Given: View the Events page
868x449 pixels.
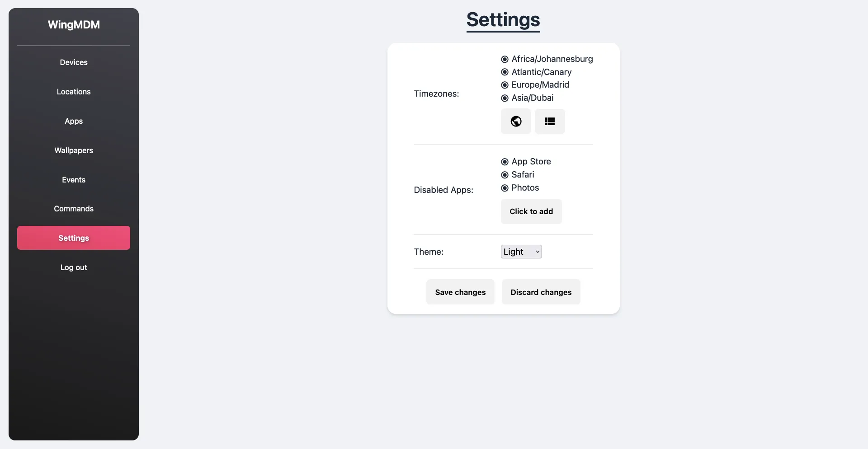Looking at the screenshot, I should click(x=73, y=179).
